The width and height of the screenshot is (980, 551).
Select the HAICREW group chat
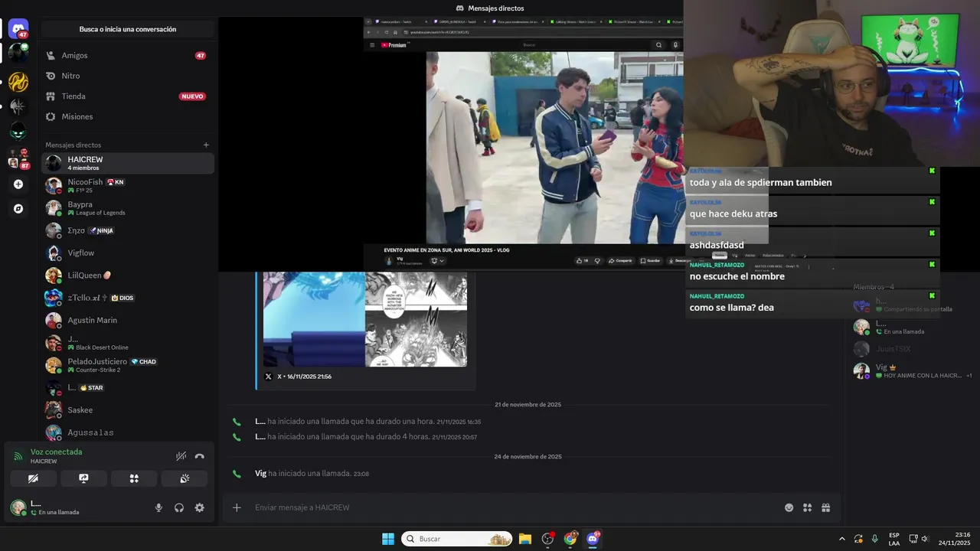click(128, 163)
